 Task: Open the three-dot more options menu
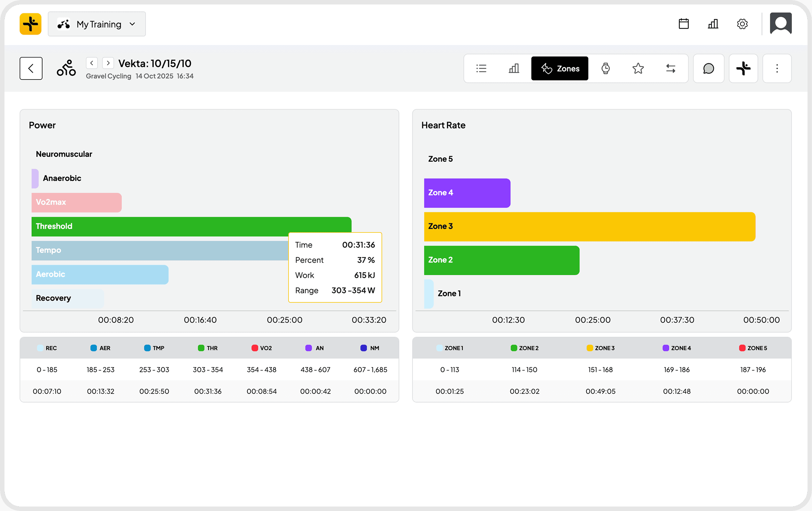(777, 68)
